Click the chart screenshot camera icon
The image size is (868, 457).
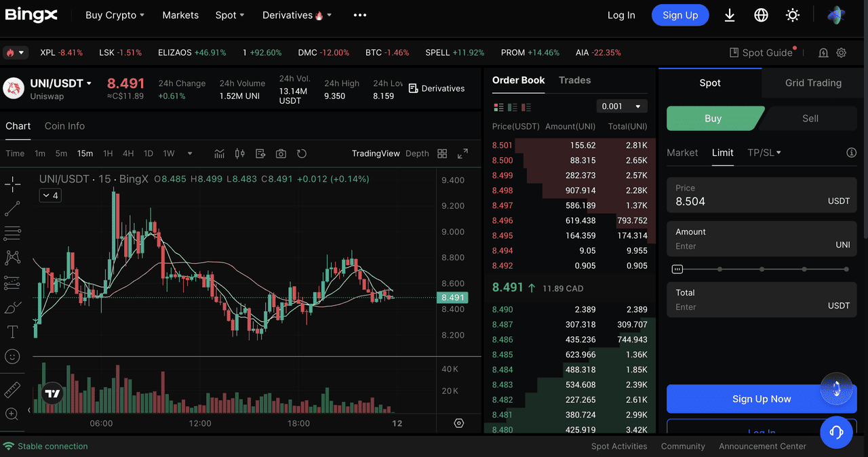point(281,154)
